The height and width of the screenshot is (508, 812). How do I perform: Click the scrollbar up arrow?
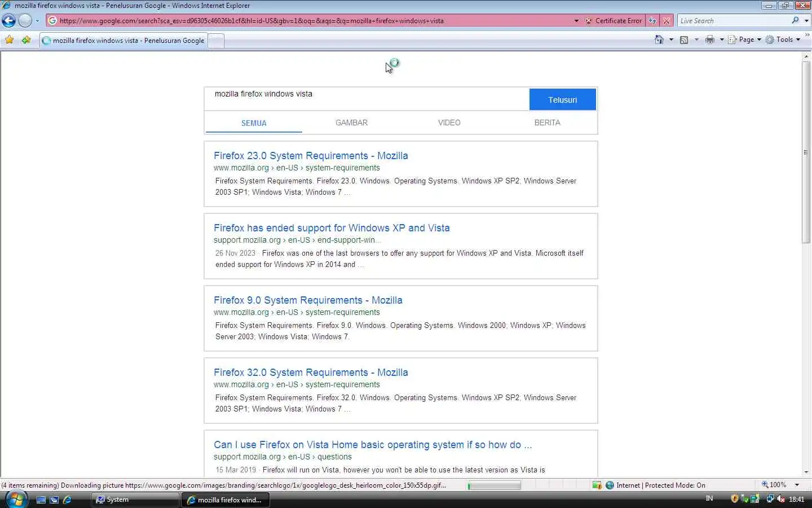pos(806,57)
